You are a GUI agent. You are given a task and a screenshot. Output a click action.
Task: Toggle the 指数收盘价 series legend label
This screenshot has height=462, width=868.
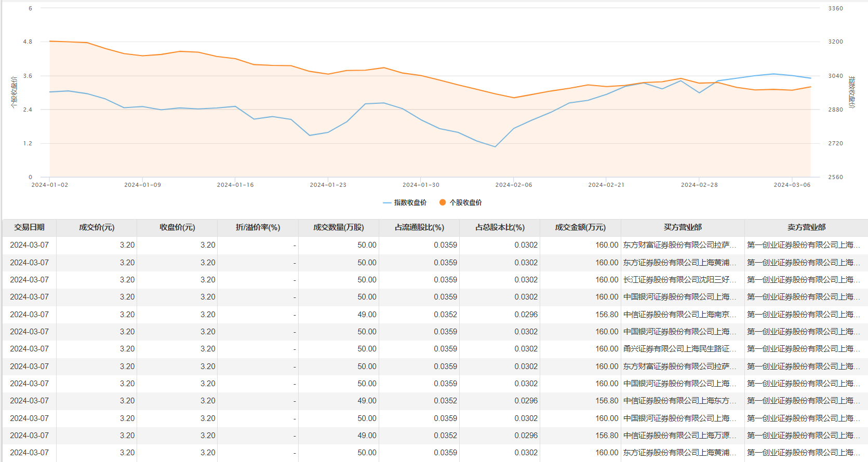[410, 202]
